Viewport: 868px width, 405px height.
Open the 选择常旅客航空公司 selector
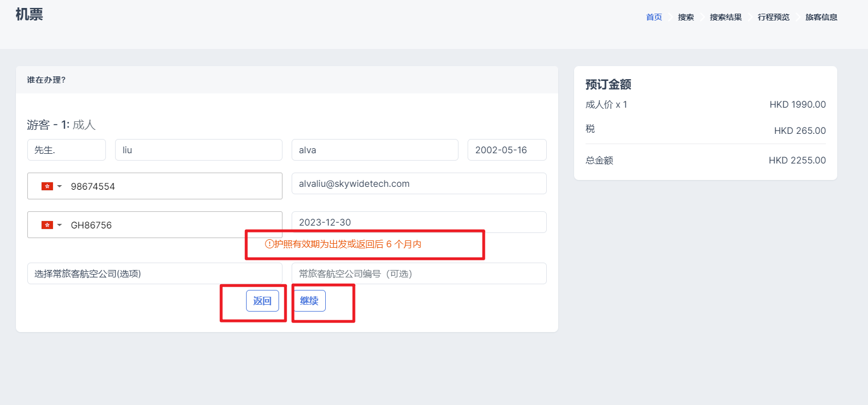pyautogui.click(x=154, y=273)
